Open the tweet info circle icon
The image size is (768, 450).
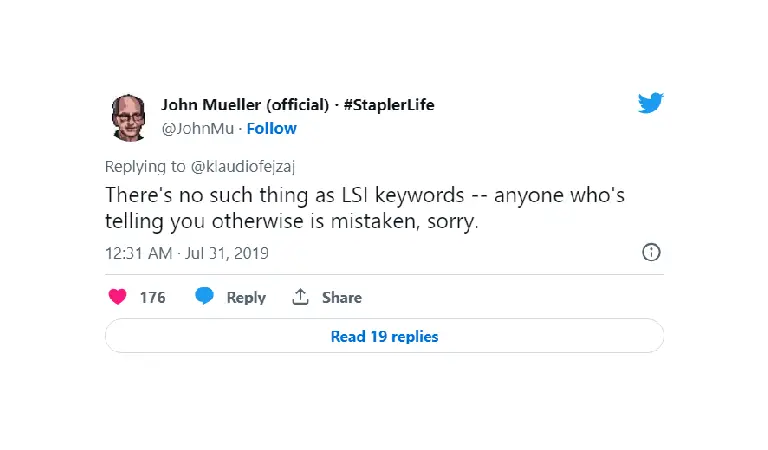[x=651, y=253]
